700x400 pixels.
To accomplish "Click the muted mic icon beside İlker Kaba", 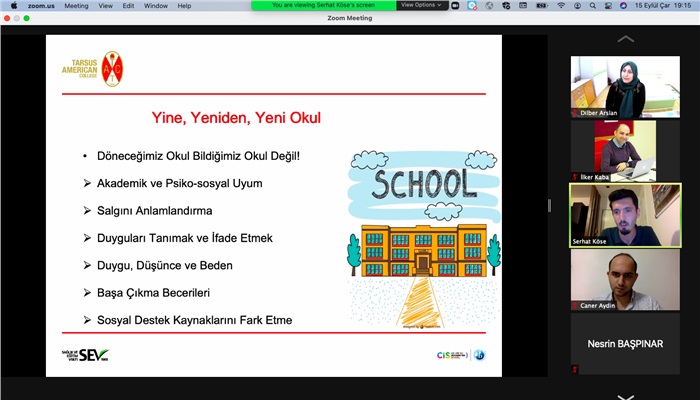I will [575, 177].
